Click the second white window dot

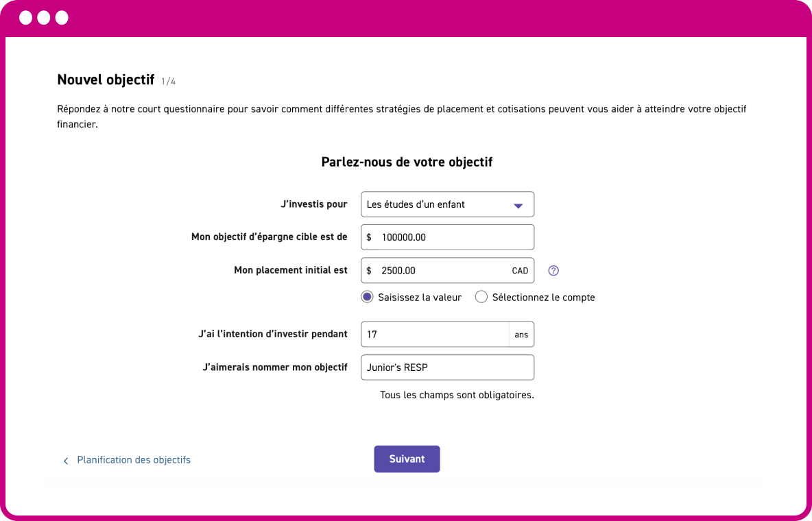(44, 18)
